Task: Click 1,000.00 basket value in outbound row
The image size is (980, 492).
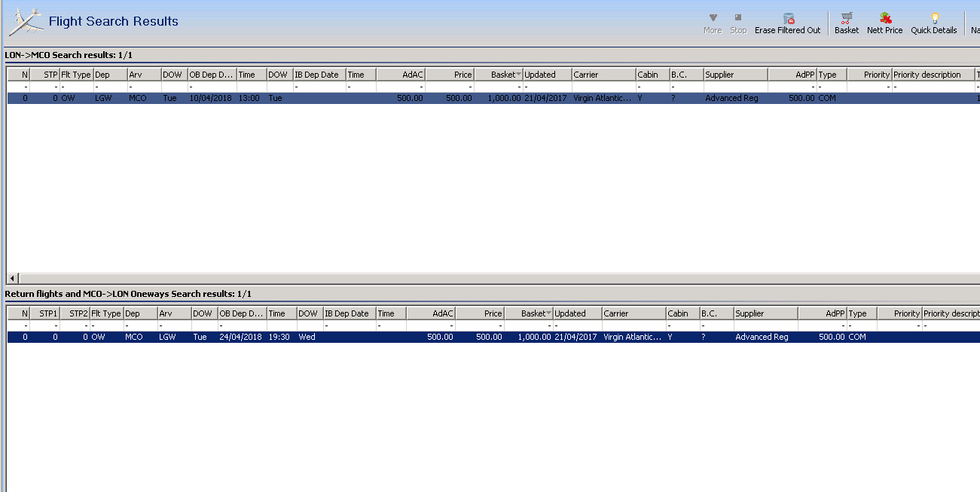Action: [x=499, y=98]
